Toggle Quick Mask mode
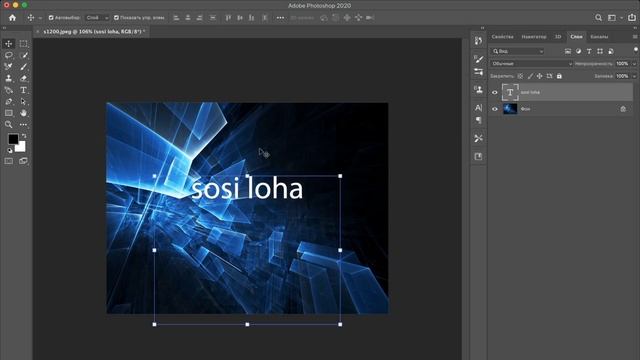This screenshot has width=640, height=360. click(9, 161)
